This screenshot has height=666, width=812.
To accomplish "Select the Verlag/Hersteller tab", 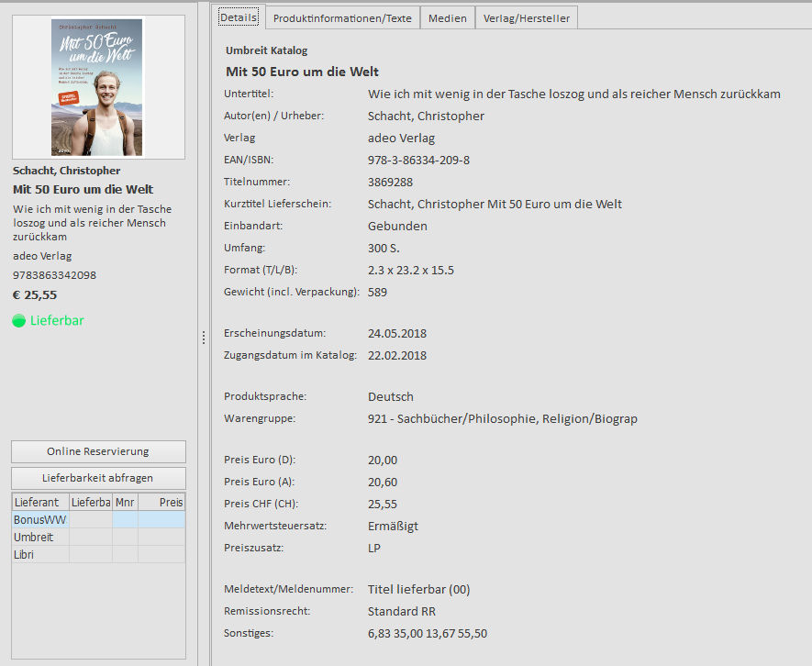I will pyautogui.click(x=527, y=18).
